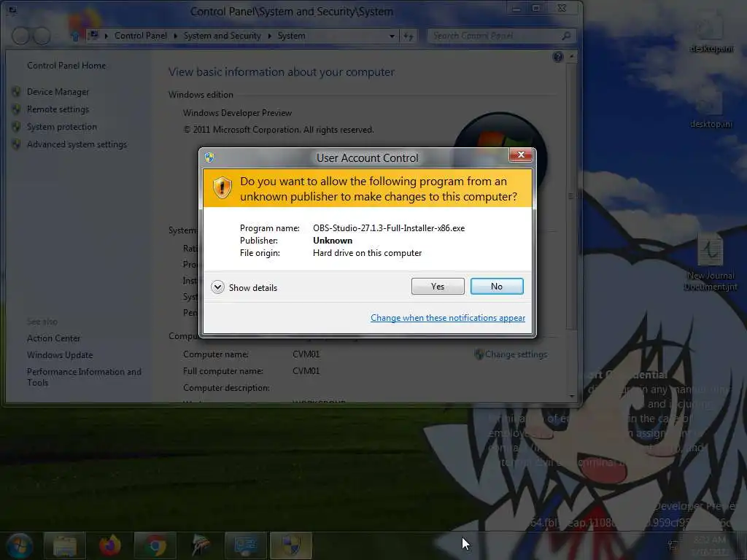The width and height of the screenshot is (747, 560).
Task: Open Start menu orb
Action: click(19, 545)
